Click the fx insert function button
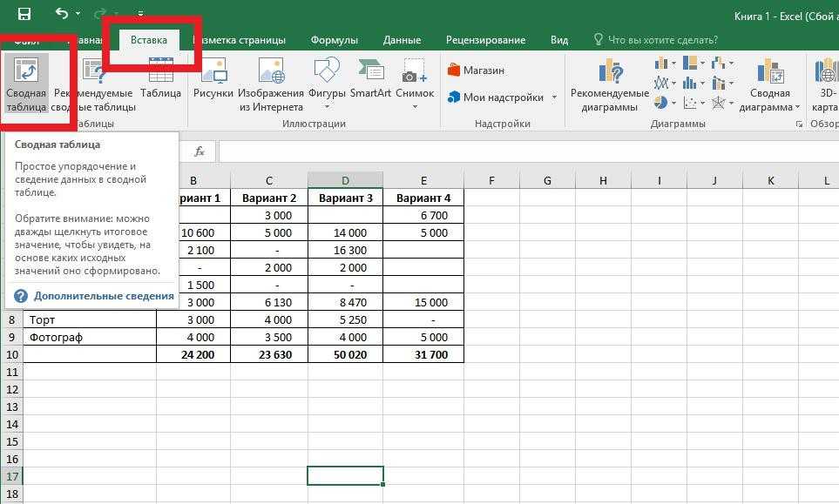 click(200, 151)
